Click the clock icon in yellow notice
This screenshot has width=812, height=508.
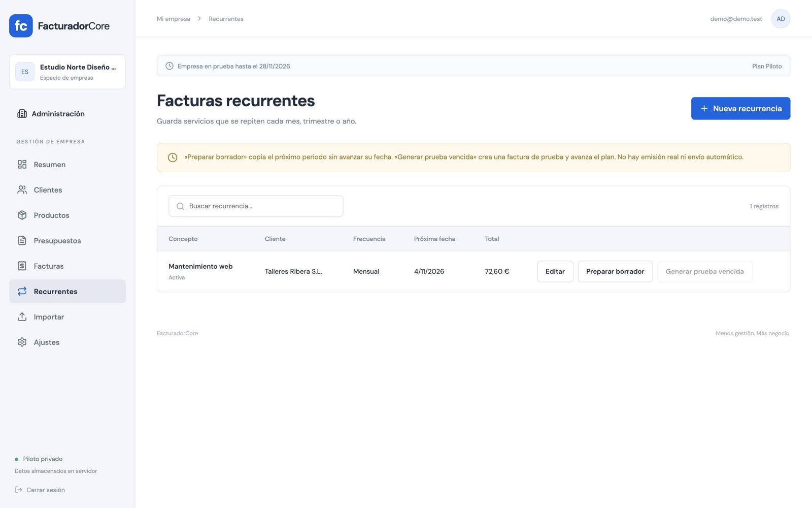click(x=173, y=157)
